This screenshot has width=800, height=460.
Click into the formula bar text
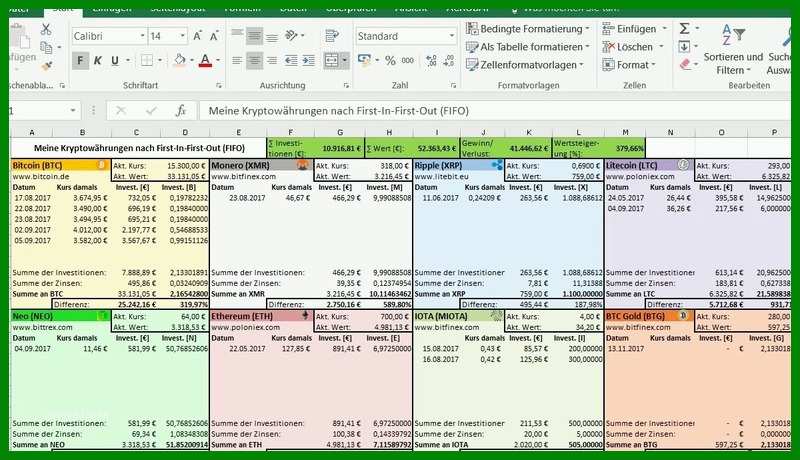(x=339, y=111)
